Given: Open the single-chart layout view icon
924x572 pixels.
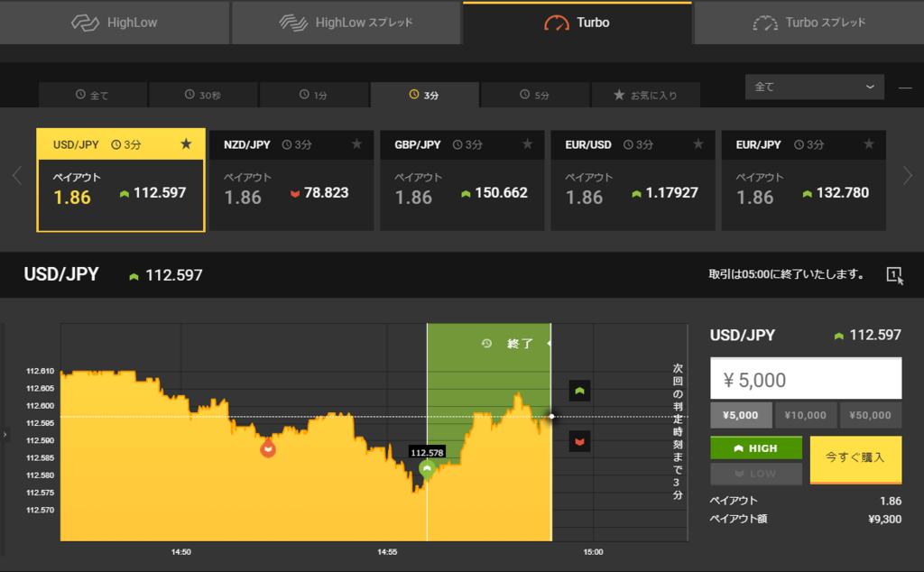Looking at the screenshot, I should tap(894, 273).
